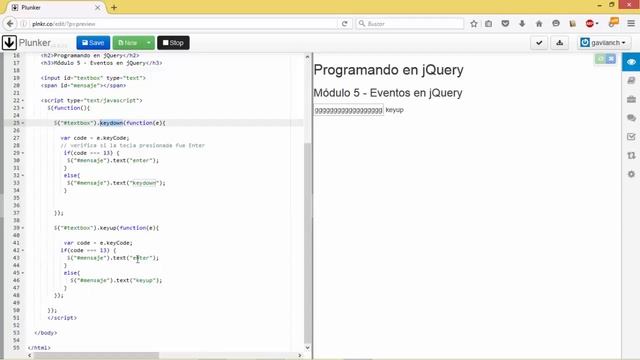Open the checkbox linter sidebar icon
The image size is (640, 360).
click(631, 137)
